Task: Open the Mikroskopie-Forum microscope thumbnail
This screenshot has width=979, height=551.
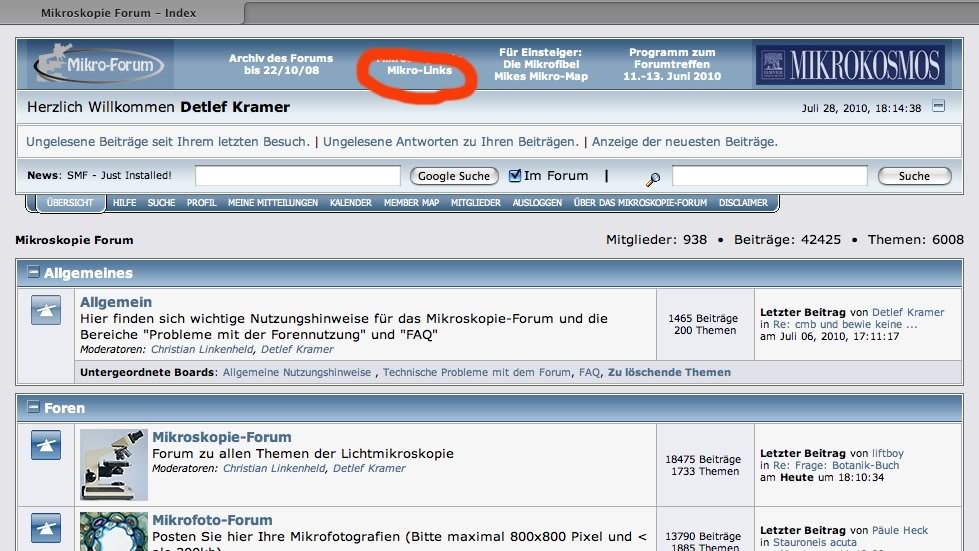Action: [x=114, y=464]
